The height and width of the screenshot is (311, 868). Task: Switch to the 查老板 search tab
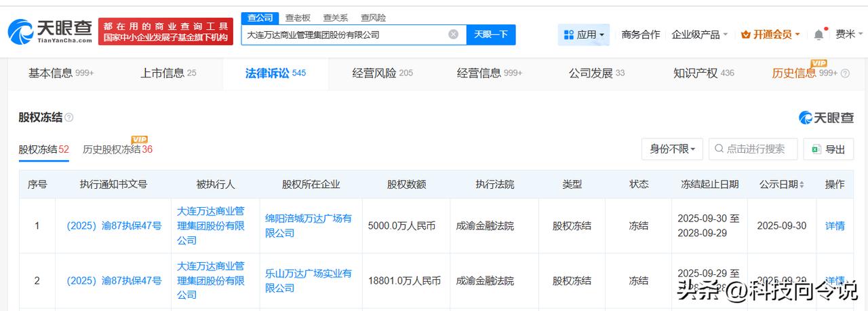point(298,18)
